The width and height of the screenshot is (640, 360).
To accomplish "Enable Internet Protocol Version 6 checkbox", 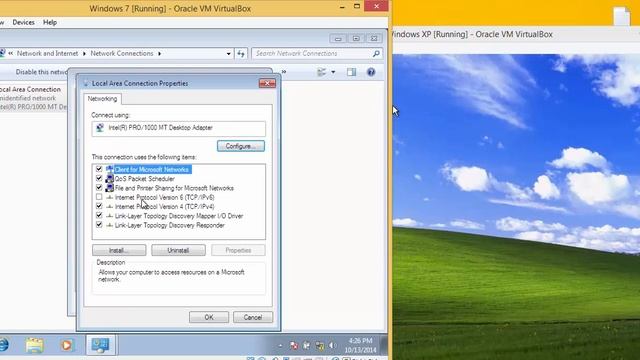I will (99, 197).
